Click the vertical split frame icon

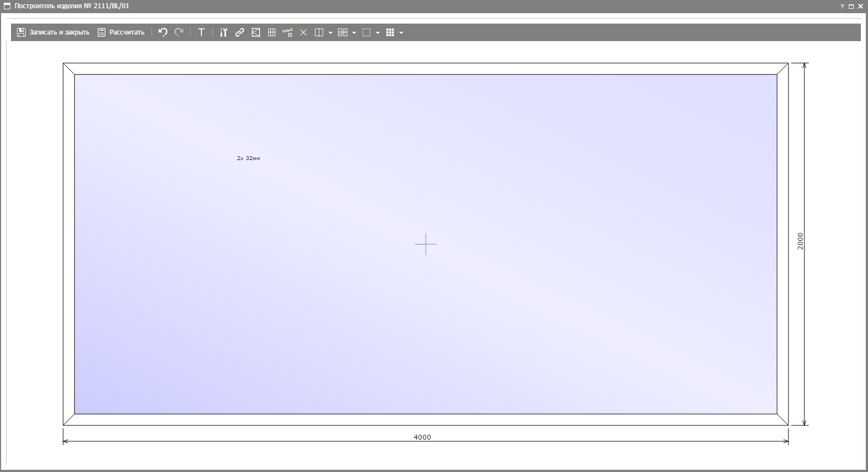point(319,32)
